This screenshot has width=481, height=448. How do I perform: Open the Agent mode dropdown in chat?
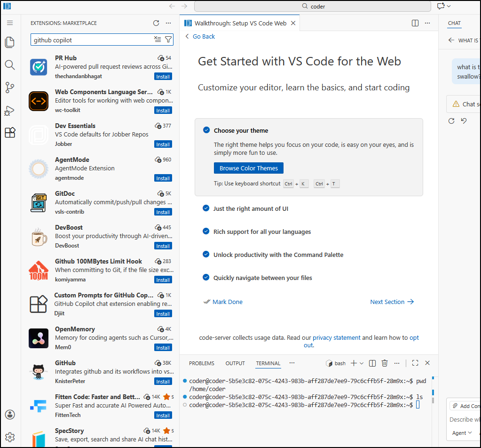pos(462,433)
